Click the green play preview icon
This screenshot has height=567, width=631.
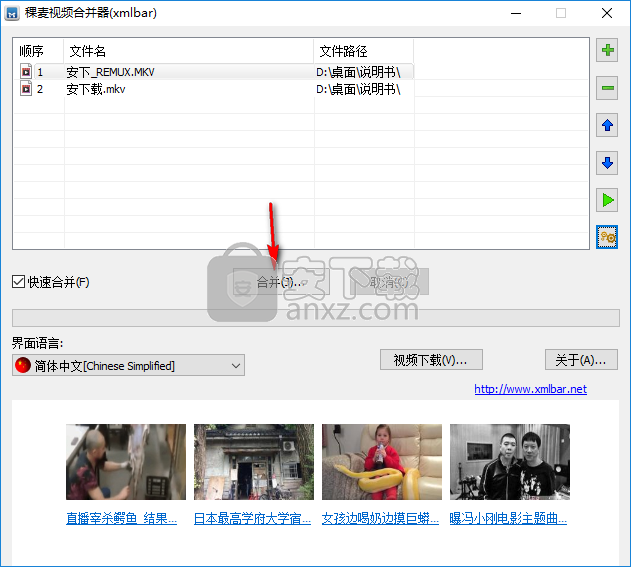coord(607,200)
